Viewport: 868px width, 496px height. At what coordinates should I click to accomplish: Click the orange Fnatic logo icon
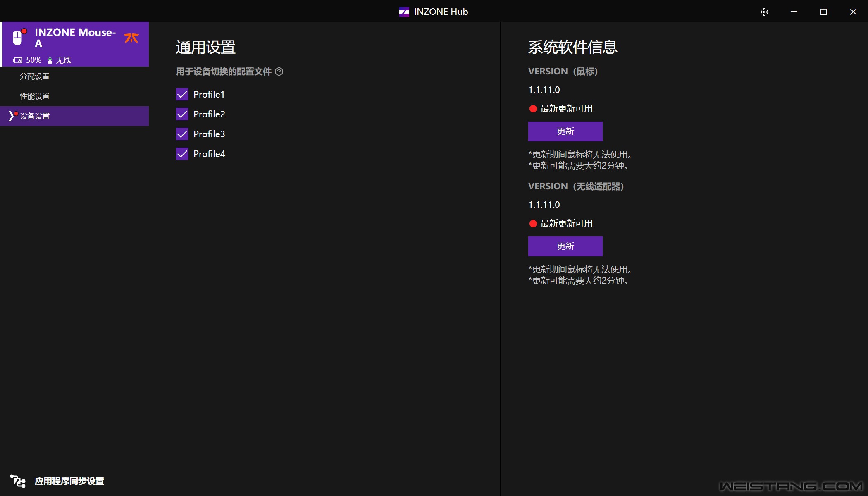(x=131, y=38)
